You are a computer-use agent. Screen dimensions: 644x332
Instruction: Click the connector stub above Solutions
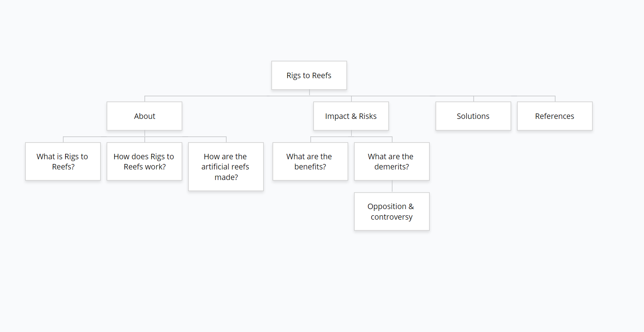point(473,99)
